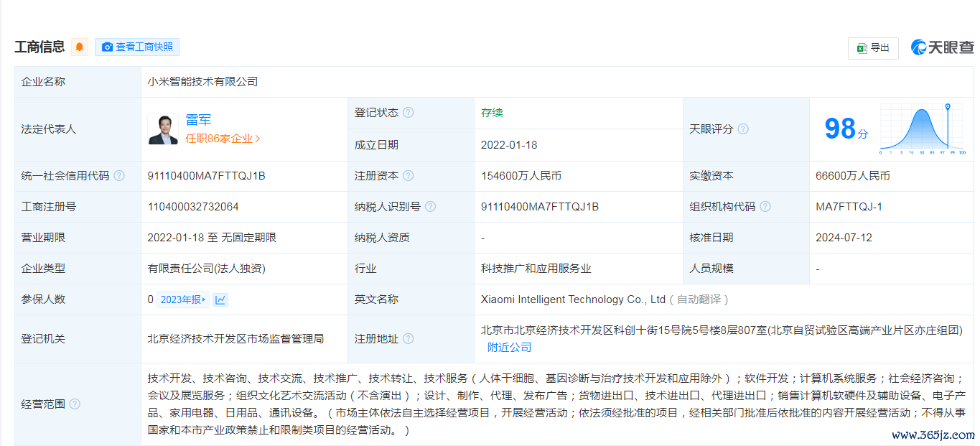Click approval date 2024-07-12

844,238
